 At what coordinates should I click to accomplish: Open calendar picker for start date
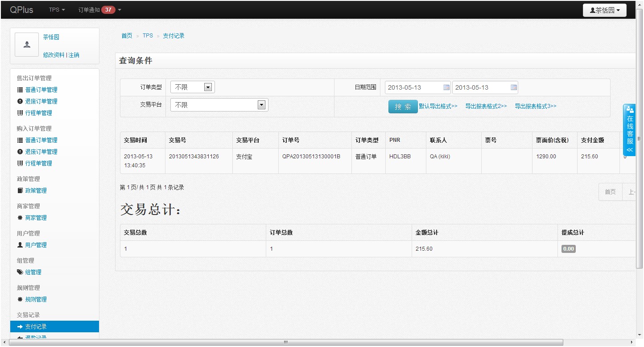[446, 87]
